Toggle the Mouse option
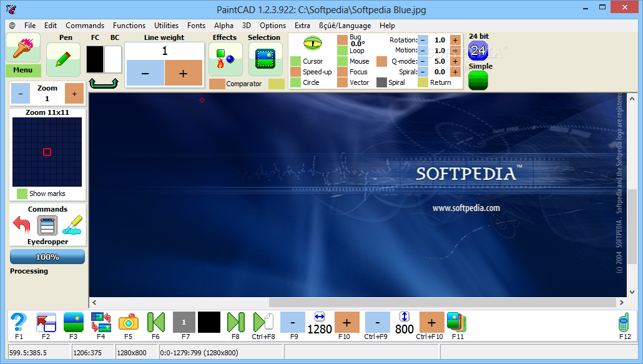Screen dimensions: 643x364 pos(343,61)
